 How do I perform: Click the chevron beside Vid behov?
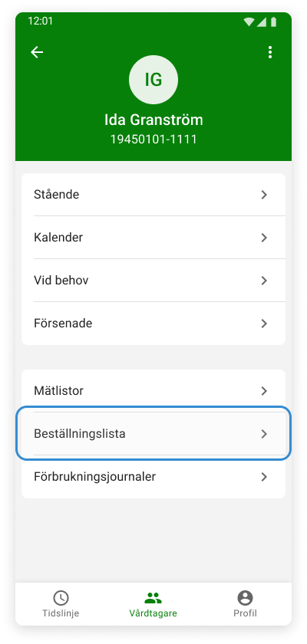tap(264, 281)
